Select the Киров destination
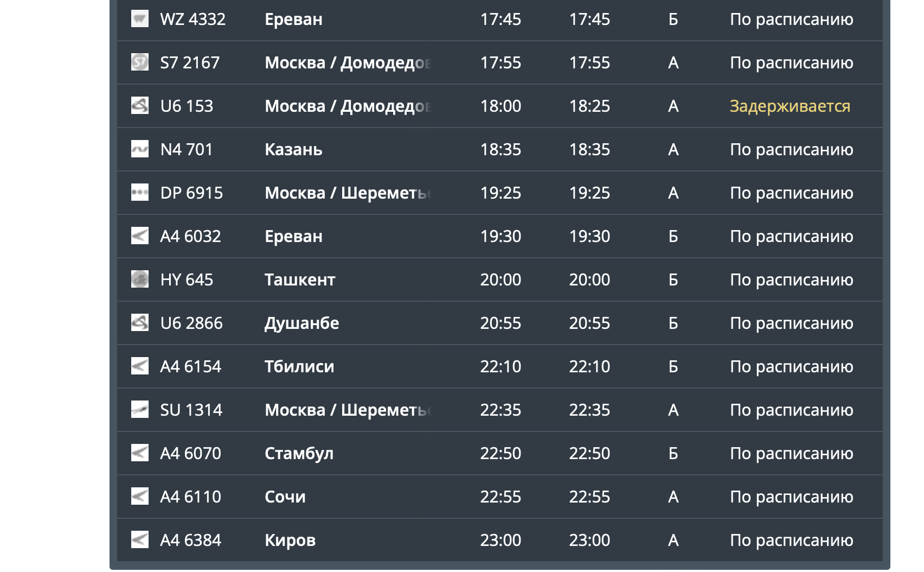The image size is (924, 572). click(290, 540)
